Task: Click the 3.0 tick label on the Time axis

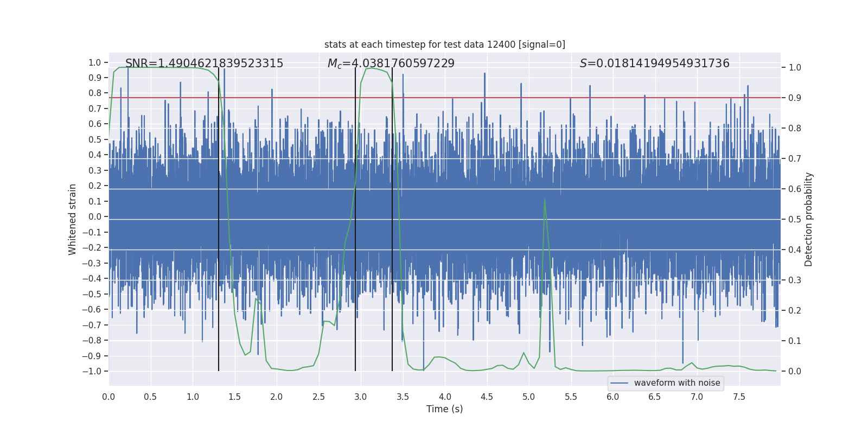Action: (x=361, y=397)
